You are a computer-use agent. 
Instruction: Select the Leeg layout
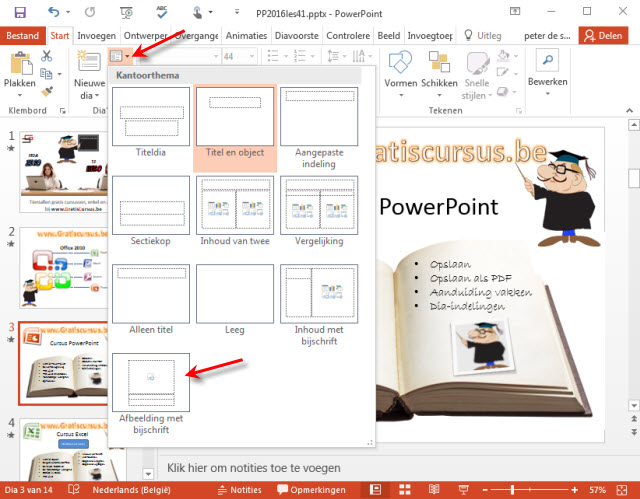[235, 300]
